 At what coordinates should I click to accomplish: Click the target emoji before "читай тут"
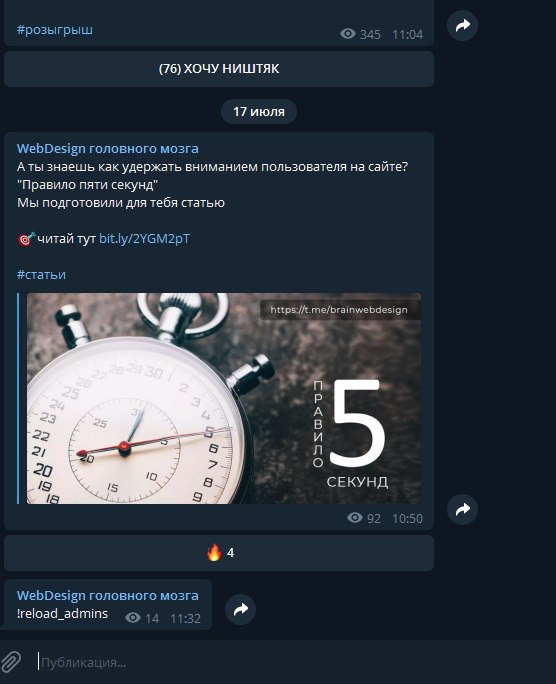pyautogui.click(x=26, y=239)
